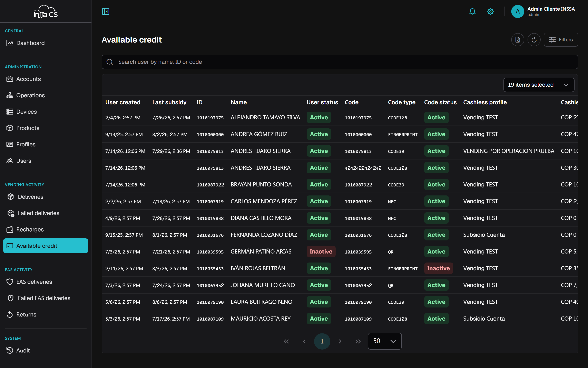Collapse the sidebar panel icon

pyautogui.click(x=106, y=11)
